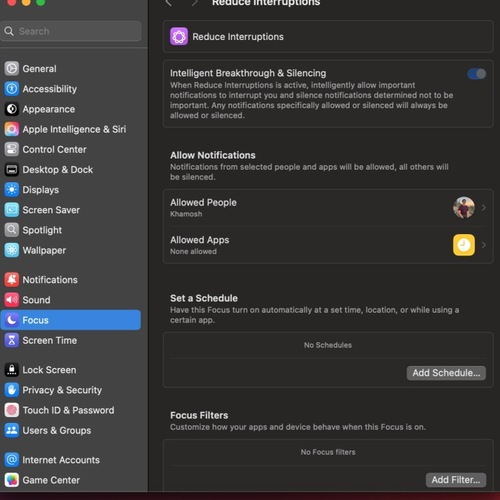Select the Wallpaper icon
The image size is (500, 500).
point(12,250)
